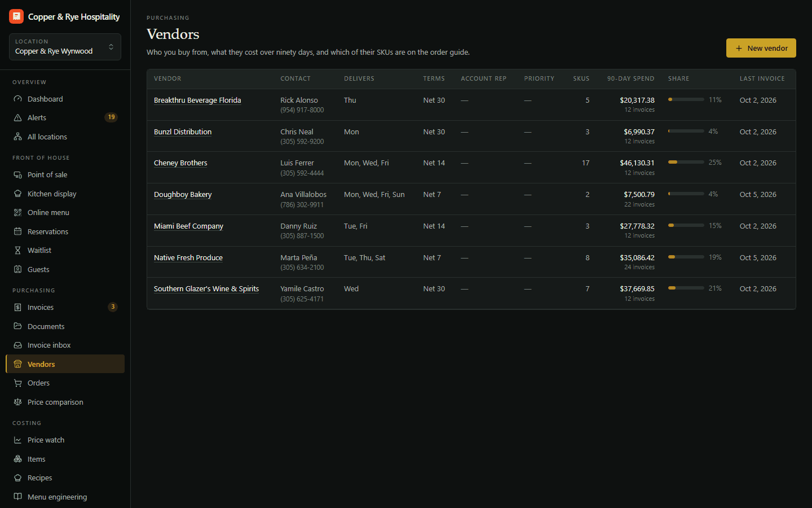Expand the Location selector dropdown
The width and height of the screenshot is (812, 508).
pyautogui.click(x=65, y=47)
